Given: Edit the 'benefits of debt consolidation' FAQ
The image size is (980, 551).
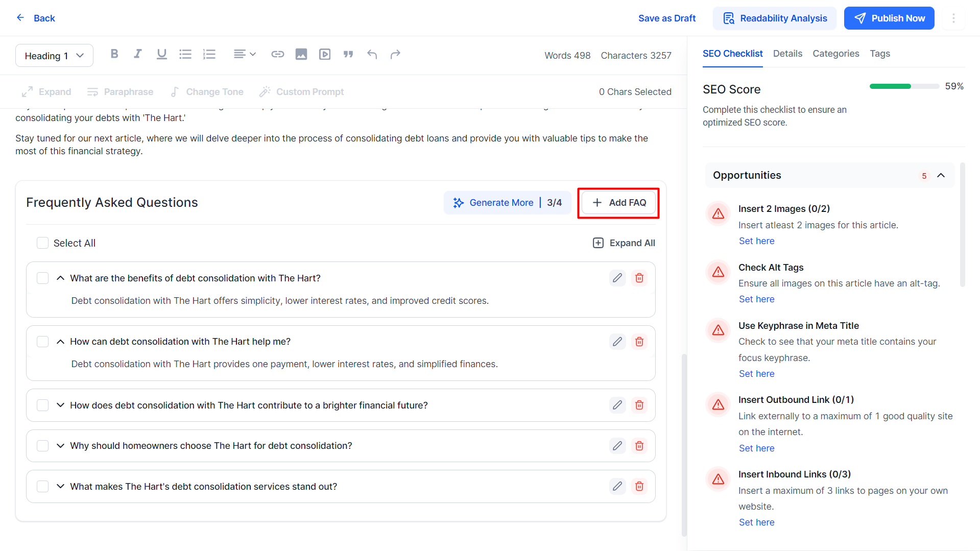Looking at the screenshot, I should click(x=617, y=278).
